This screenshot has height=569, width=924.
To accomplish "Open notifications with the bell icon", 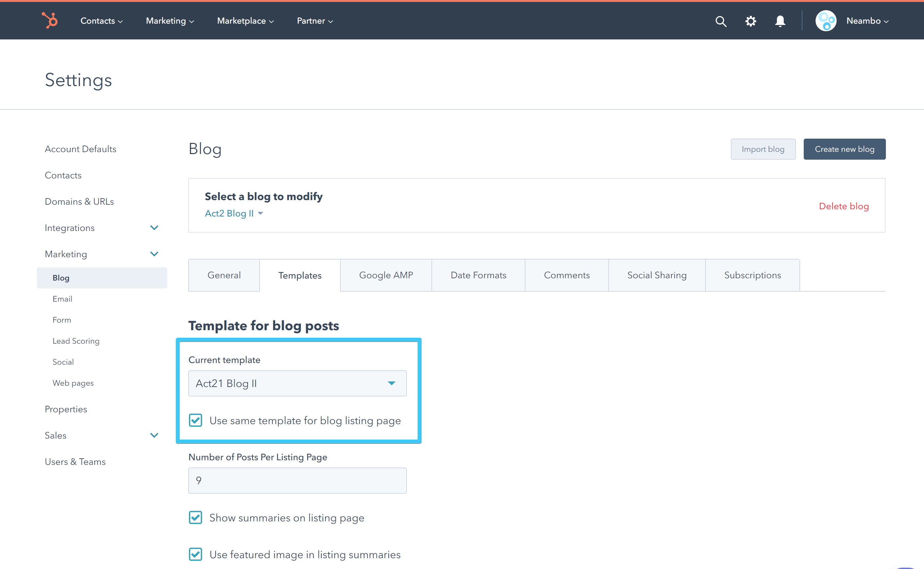I will [x=780, y=21].
